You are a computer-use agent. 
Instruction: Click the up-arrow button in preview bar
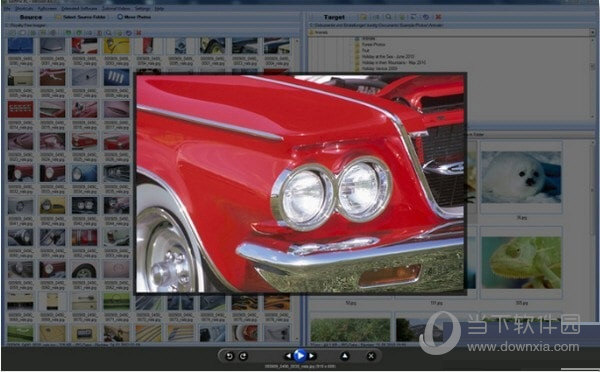[x=344, y=356]
